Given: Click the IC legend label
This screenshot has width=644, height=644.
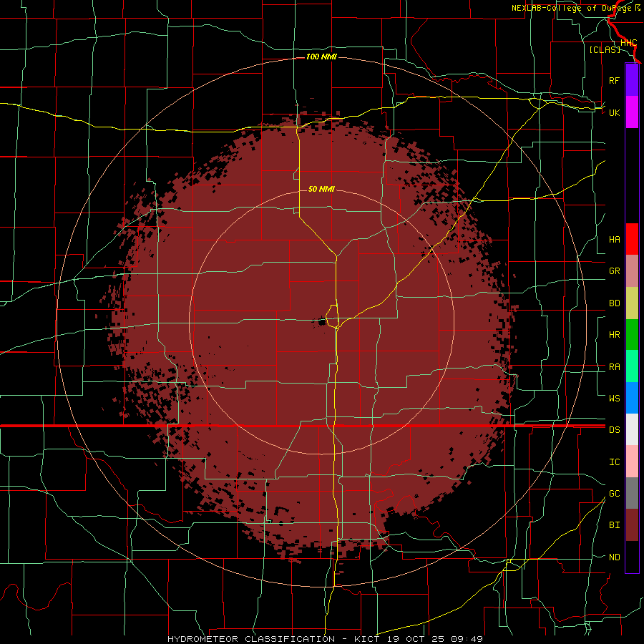Looking at the screenshot, I should click(x=614, y=462).
